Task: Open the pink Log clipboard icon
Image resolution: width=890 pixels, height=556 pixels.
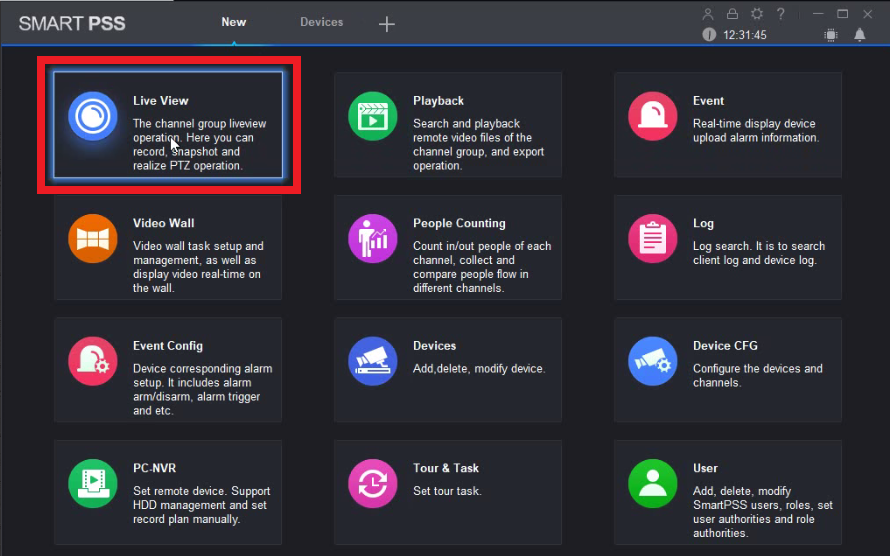Action: tap(652, 239)
